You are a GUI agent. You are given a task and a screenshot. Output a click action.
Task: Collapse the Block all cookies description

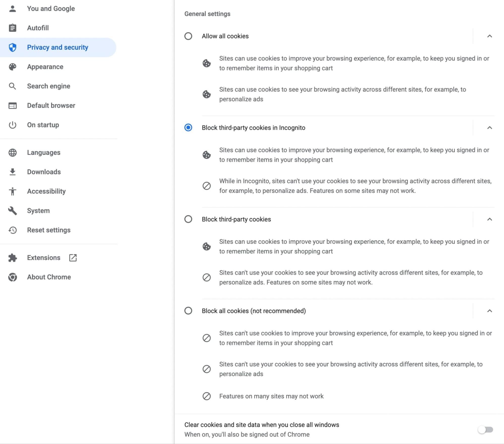click(489, 311)
